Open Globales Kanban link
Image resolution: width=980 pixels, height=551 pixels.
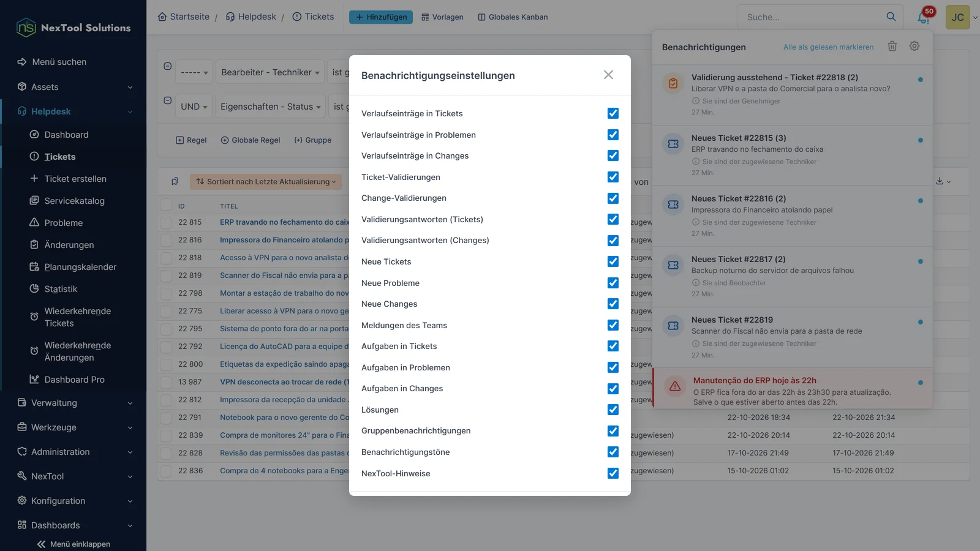click(x=513, y=17)
